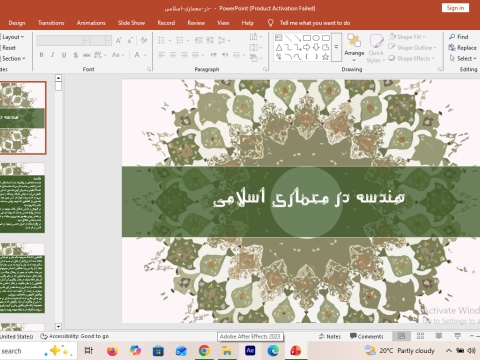Open Firefox from the taskbar

pyautogui.click(x=112, y=351)
